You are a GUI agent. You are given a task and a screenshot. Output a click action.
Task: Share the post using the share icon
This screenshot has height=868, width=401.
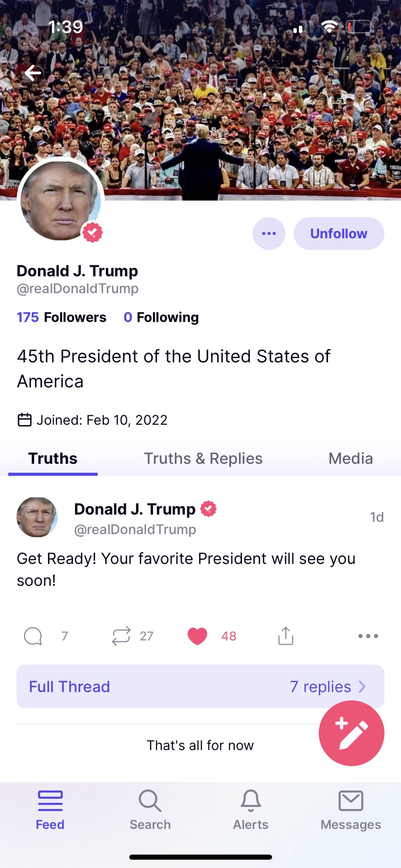pos(286,636)
